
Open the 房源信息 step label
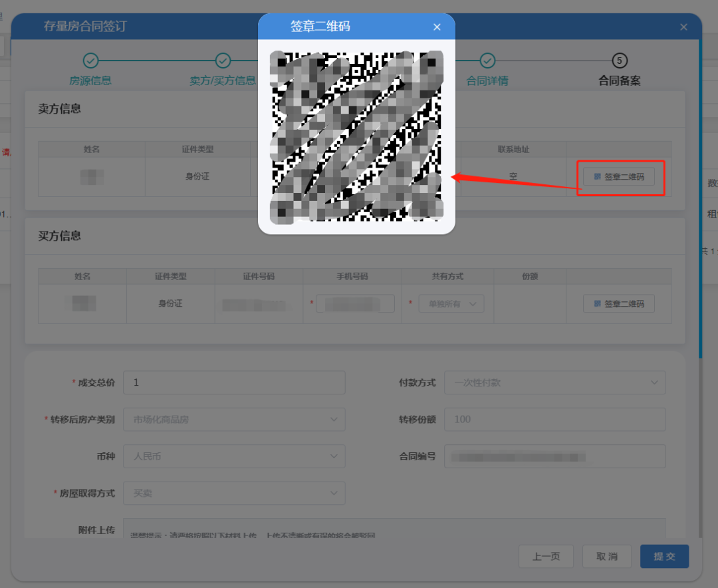tap(90, 80)
